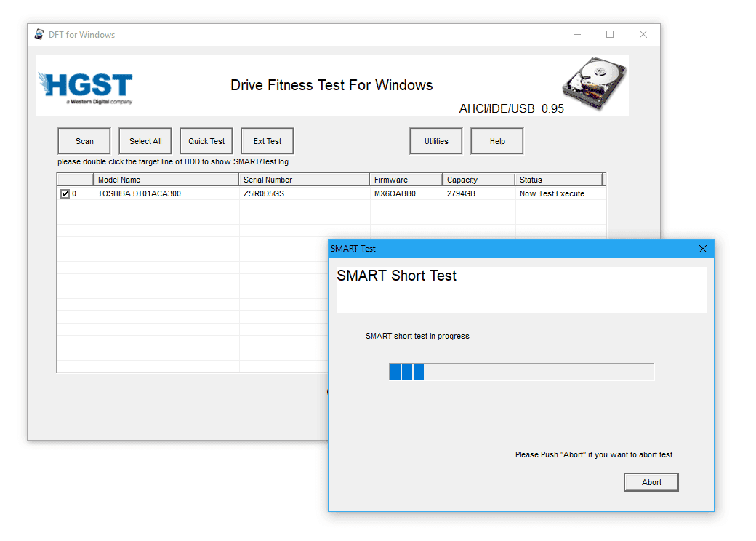Click the double click HDD hint text
This screenshot has height=541, width=756.
click(x=173, y=162)
